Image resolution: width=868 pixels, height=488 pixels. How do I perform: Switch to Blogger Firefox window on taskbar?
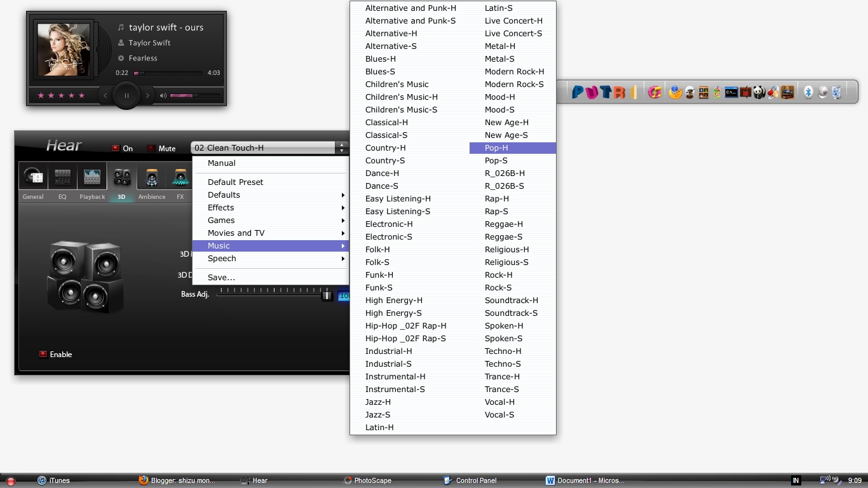pyautogui.click(x=178, y=480)
